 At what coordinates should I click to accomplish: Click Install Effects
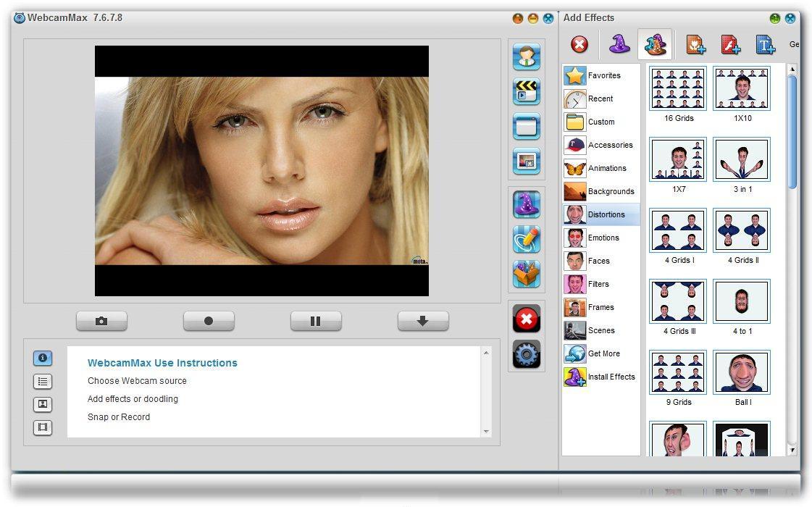coord(601,377)
